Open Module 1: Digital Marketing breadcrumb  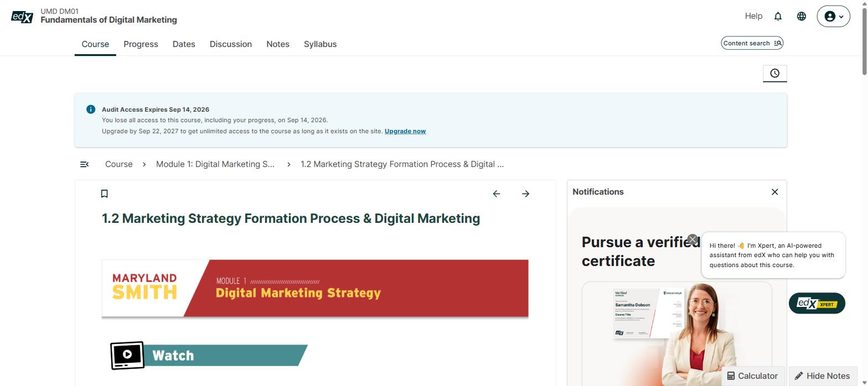click(215, 164)
